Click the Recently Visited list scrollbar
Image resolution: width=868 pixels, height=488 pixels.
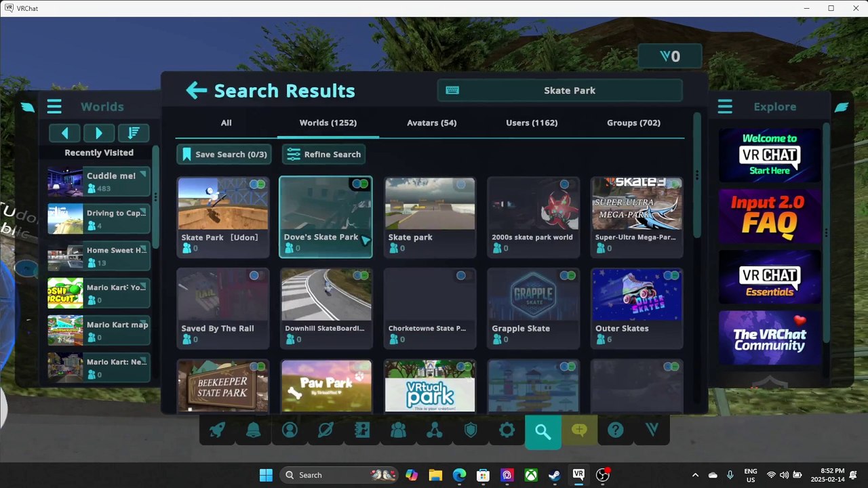click(x=155, y=197)
